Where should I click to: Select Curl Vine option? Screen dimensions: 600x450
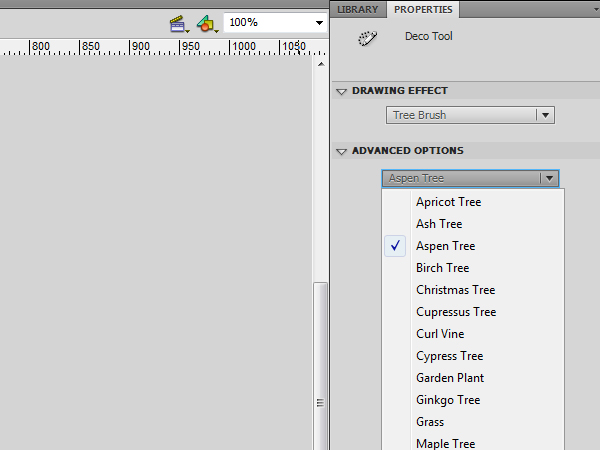(473, 334)
